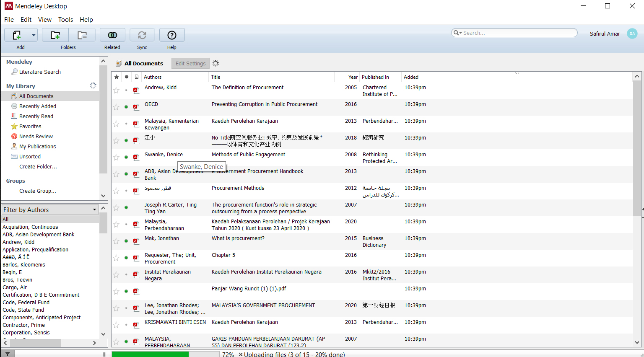The height and width of the screenshot is (357, 644).
Task: Toggle read status of OECD document
Action: pyautogui.click(x=126, y=107)
